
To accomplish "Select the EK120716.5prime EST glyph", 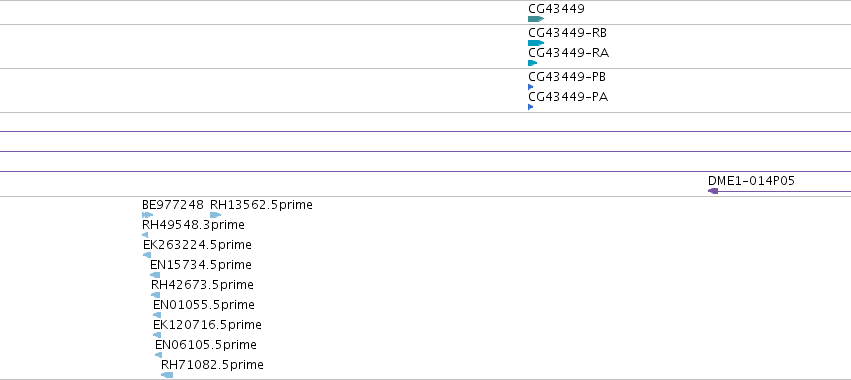I will pos(157,335).
